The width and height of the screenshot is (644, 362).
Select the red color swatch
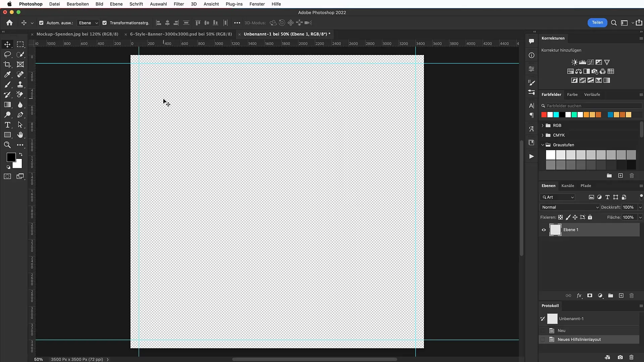tap(543, 115)
